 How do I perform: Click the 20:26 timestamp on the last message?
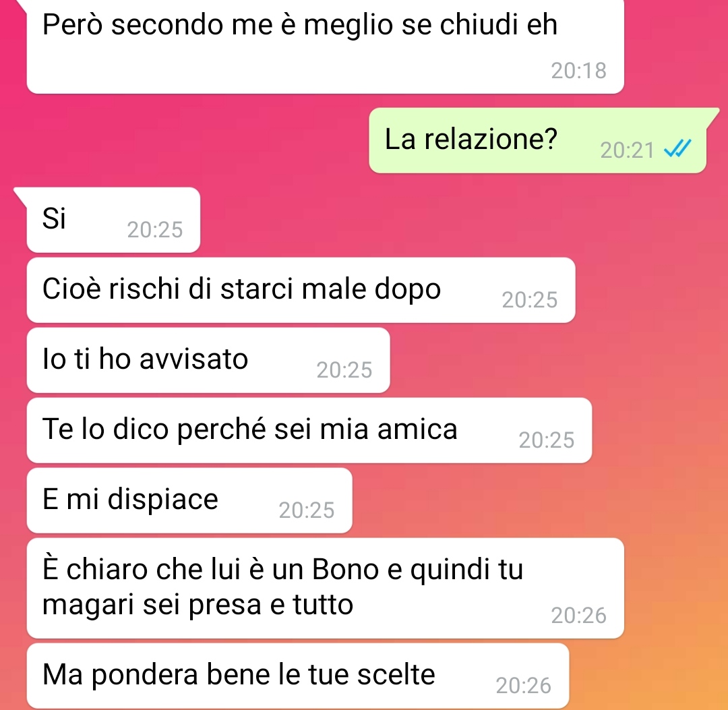click(x=524, y=686)
